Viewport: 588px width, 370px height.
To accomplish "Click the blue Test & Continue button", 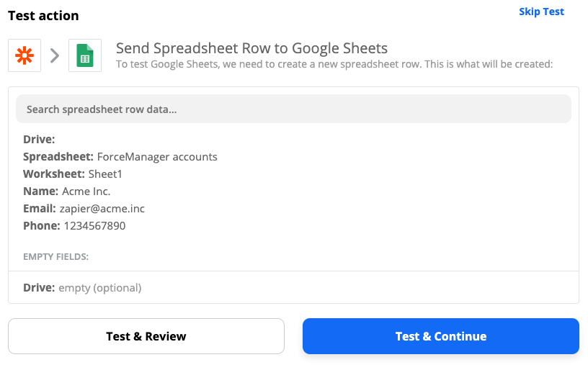I will click(x=440, y=336).
